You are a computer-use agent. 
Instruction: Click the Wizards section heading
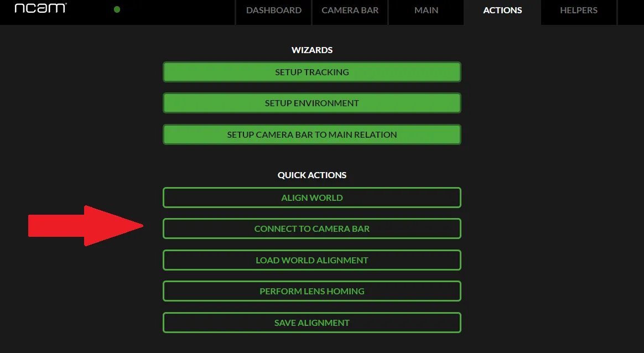312,50
